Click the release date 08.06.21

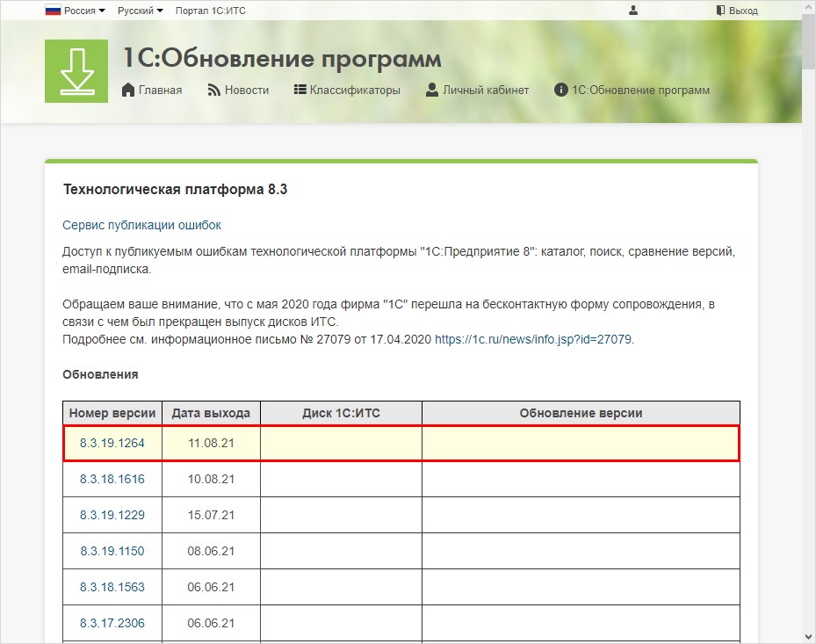pyautogui.click(x=211, y=551)
